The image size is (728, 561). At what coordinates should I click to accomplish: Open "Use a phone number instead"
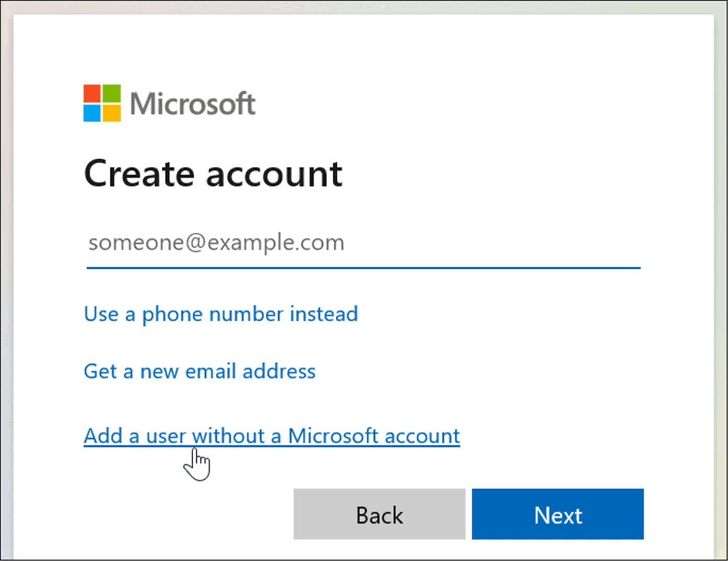click(220, 314)
